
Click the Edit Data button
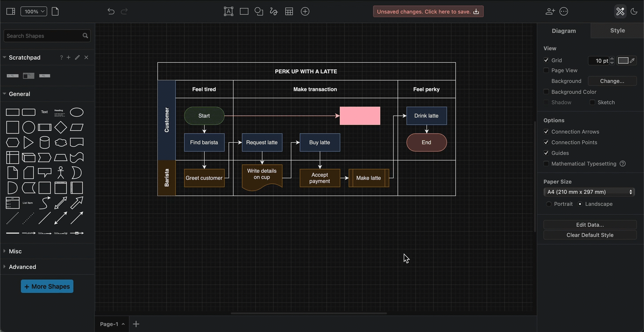point(590,225)
